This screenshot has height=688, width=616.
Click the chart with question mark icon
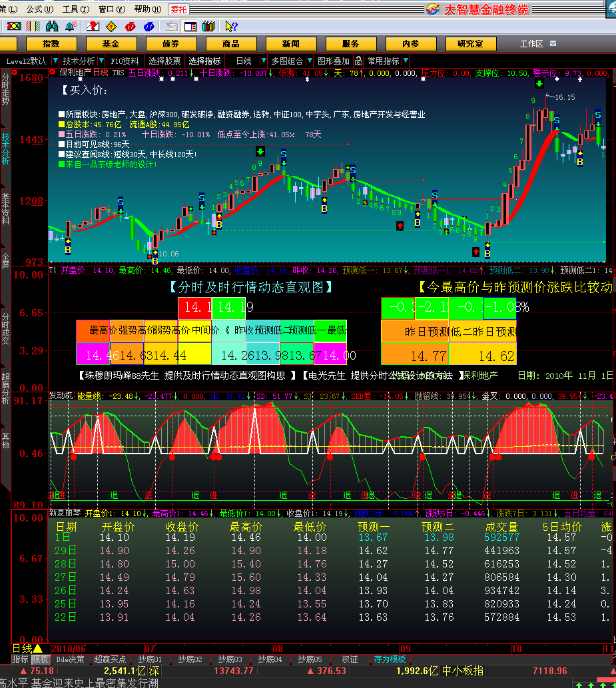[x=93, y=27]
